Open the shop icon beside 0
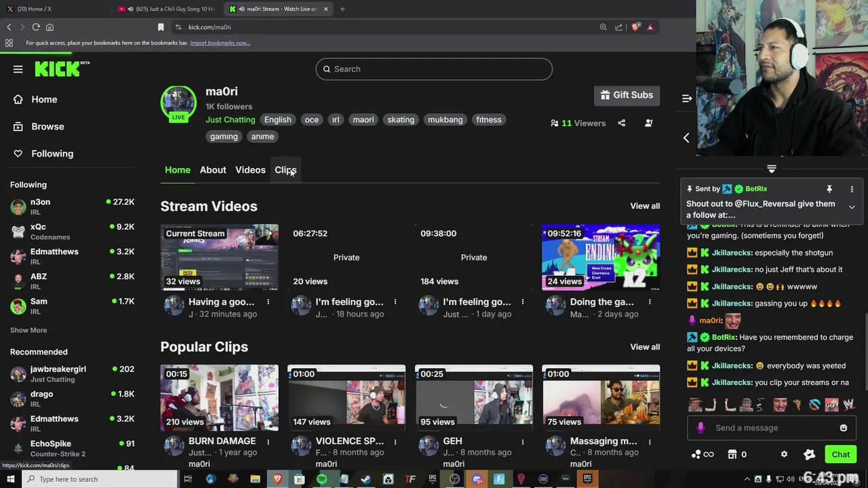 [732, 455]
